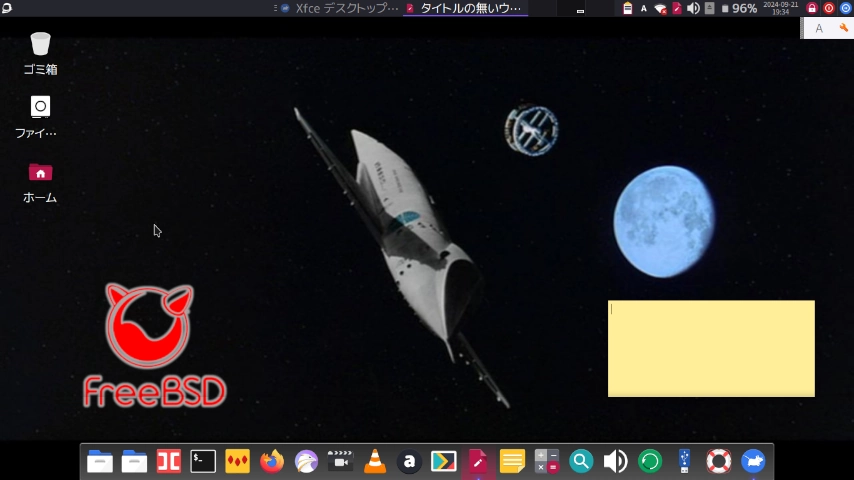Click the blue circle button in the top panel
Image resolution: width=854 pixels, height=480 pixels.
846,8
